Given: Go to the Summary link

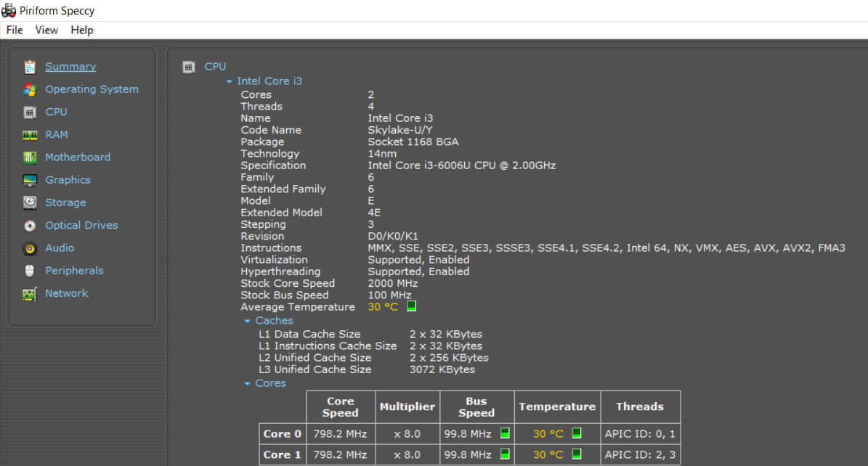Looking at the screenshot, I should pyautogui.click(x=70, y=67).
